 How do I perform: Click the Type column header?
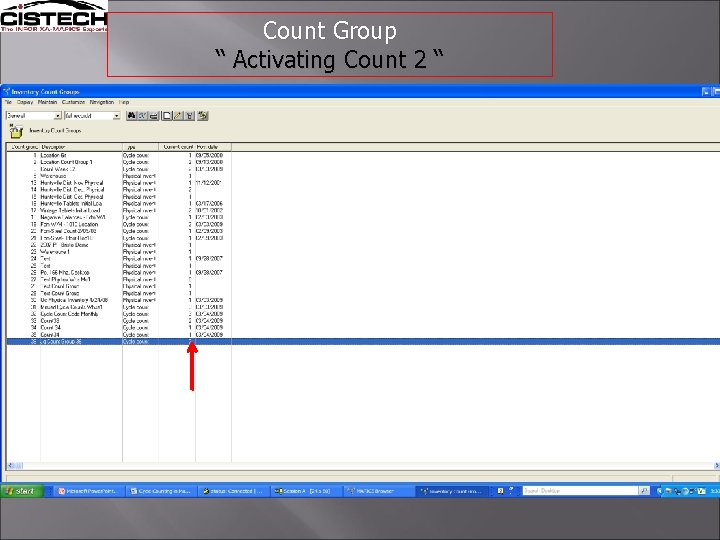[141, 147]
